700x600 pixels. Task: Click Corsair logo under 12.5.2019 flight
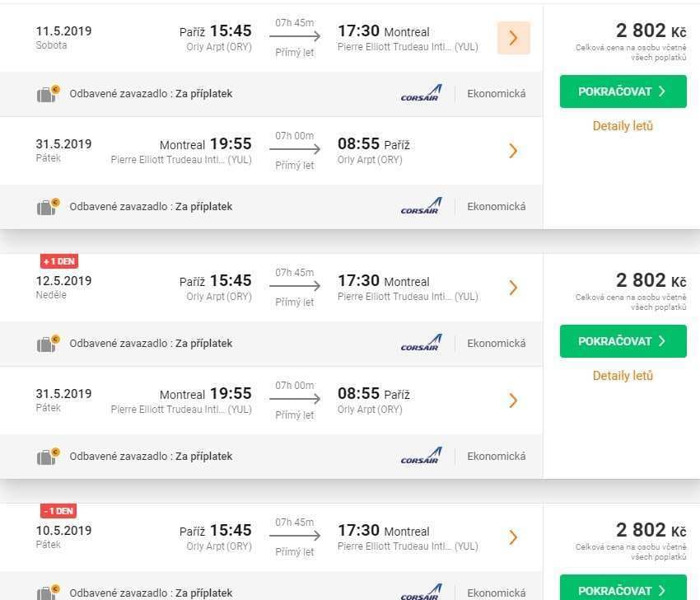[x=421, y=343]
